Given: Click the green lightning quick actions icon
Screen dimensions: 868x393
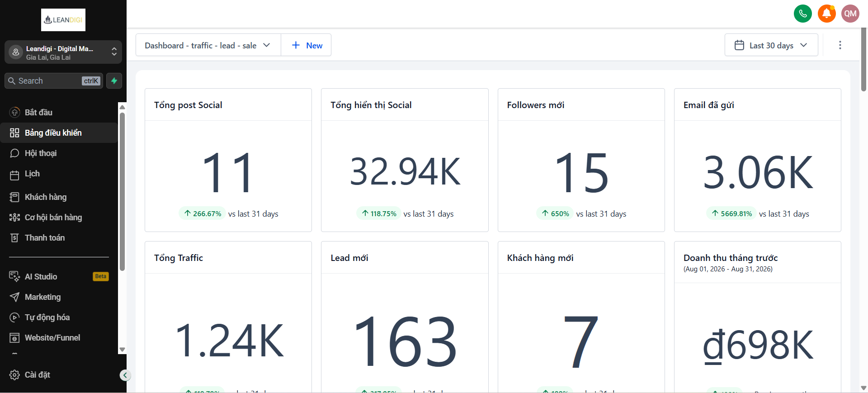Looking at the screenshot, I should 114,81.
